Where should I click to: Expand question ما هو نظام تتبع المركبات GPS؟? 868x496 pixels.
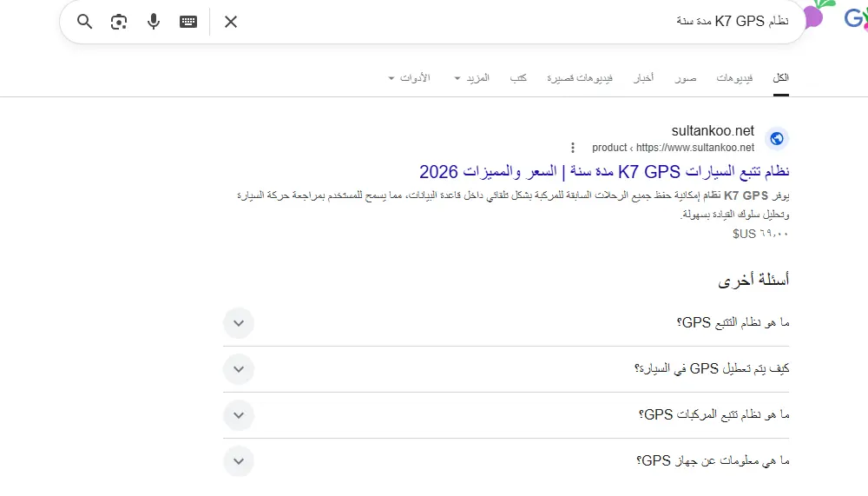[506, 415]
